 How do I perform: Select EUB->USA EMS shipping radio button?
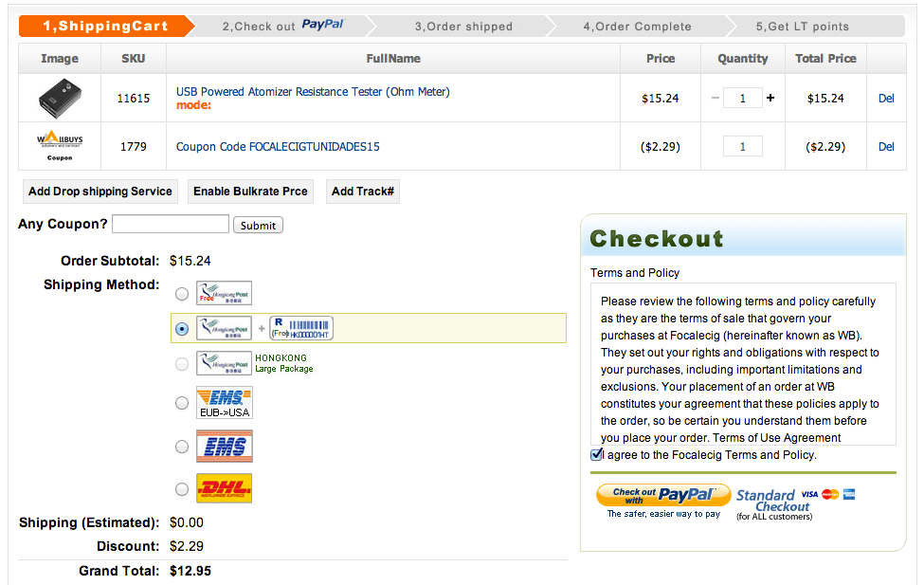pos(182,403)
